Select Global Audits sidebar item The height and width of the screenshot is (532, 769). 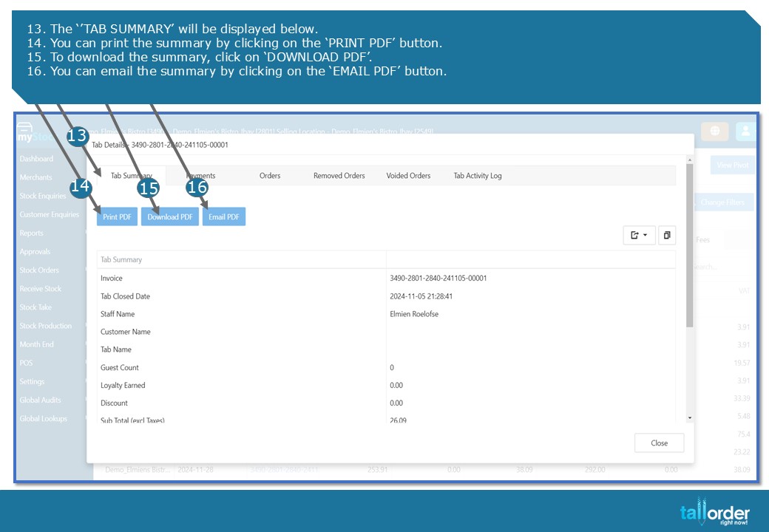coord(40,400)
